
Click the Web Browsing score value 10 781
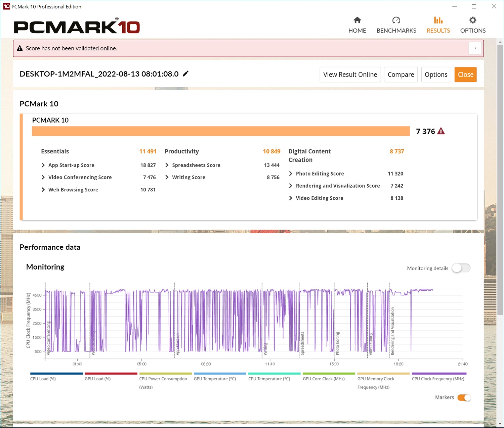click(148, 190)
